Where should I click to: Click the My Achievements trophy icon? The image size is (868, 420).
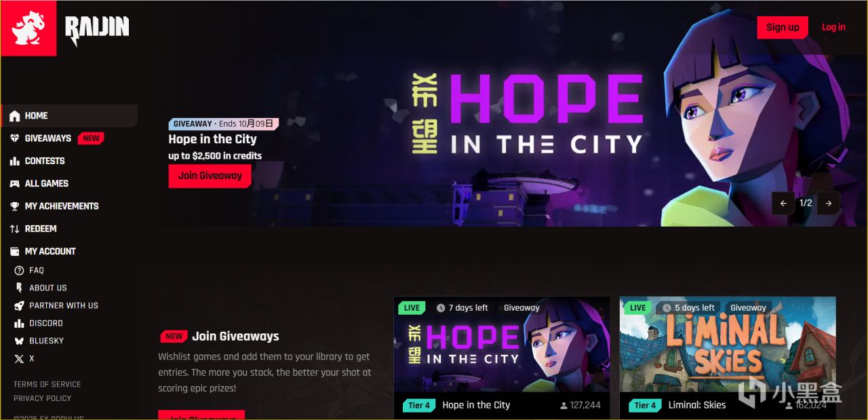click(x=15, y=206)
